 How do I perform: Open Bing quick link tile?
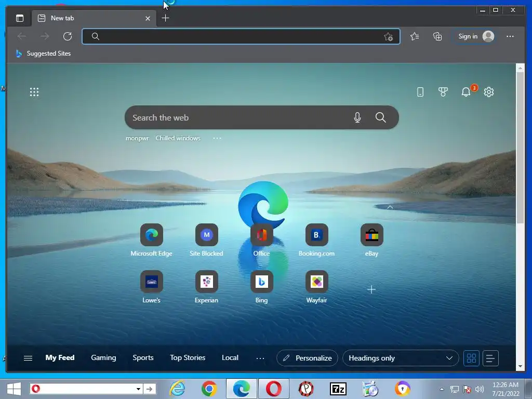click(262, 287)
